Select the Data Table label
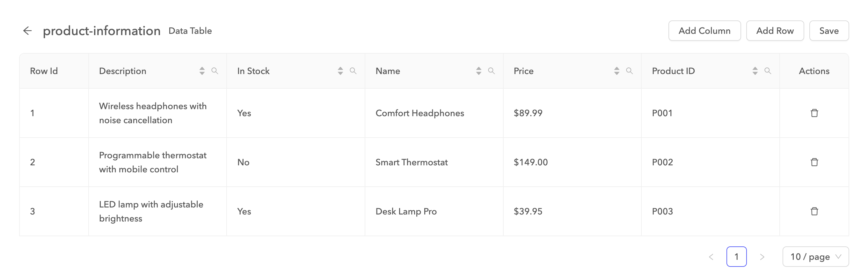Screen dimensions: 868x278 pos(190,31)
